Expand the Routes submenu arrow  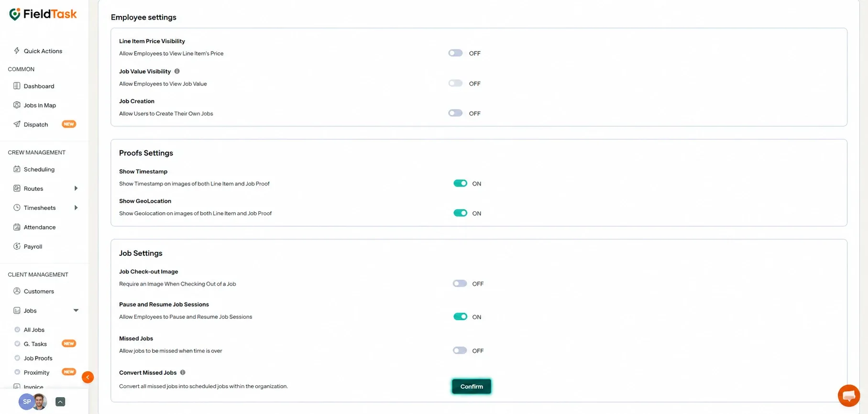(x=76, y=188)
